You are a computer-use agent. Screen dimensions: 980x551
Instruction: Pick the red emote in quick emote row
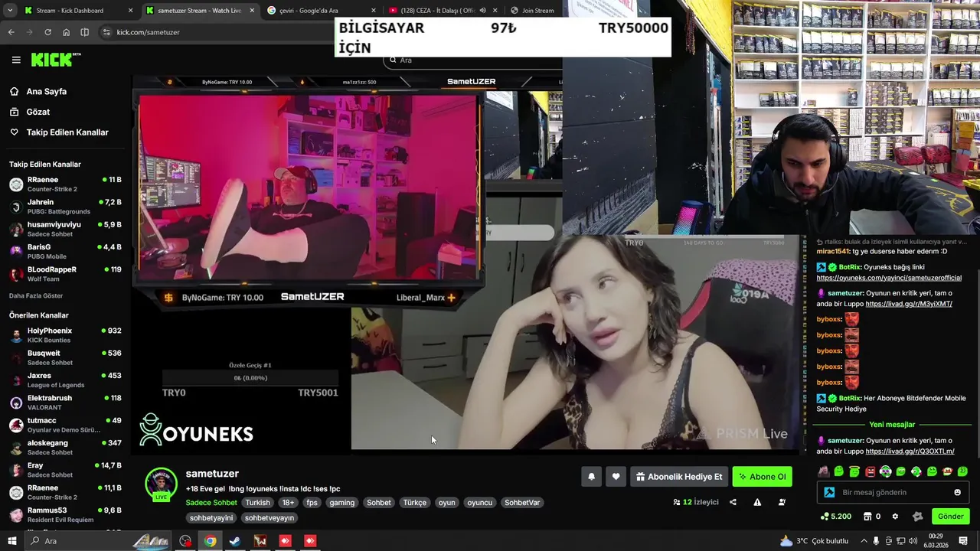[x=870, y=471]
